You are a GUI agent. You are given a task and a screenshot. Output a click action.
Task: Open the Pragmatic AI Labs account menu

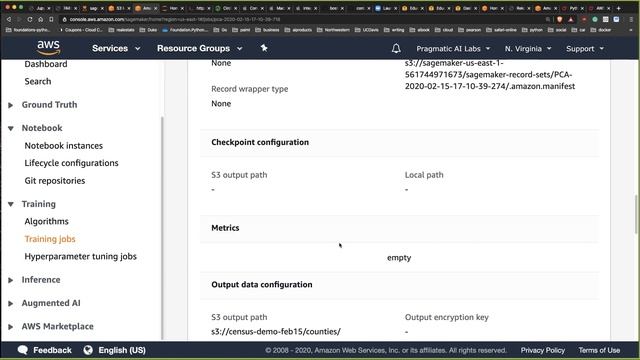click(453, 49)
